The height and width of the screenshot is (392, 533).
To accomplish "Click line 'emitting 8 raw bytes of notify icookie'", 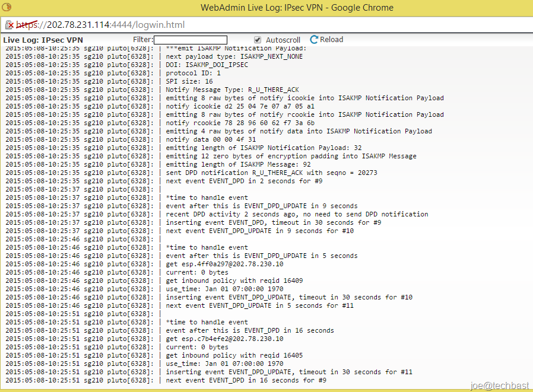I will tap(304, 98).
